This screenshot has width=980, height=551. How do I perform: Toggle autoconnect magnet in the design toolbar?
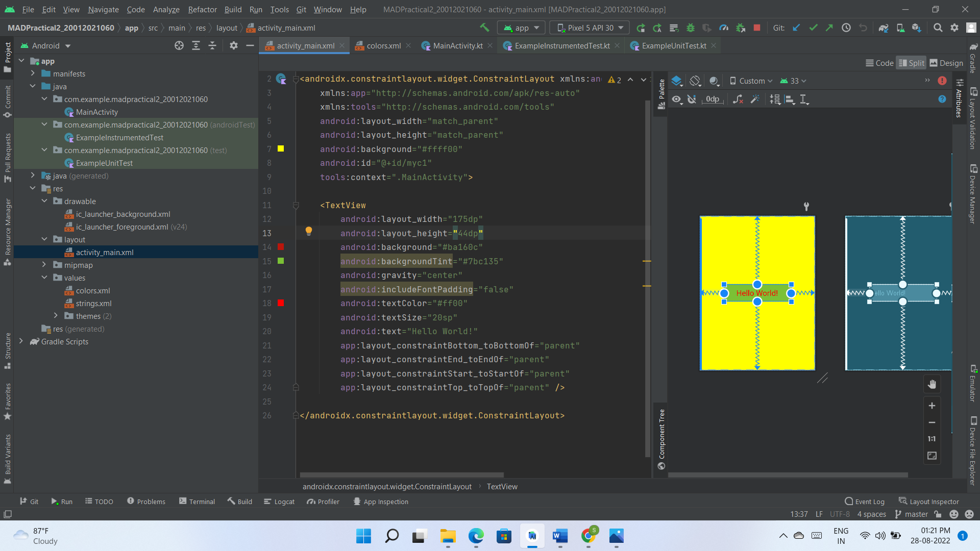click(692, 99)
